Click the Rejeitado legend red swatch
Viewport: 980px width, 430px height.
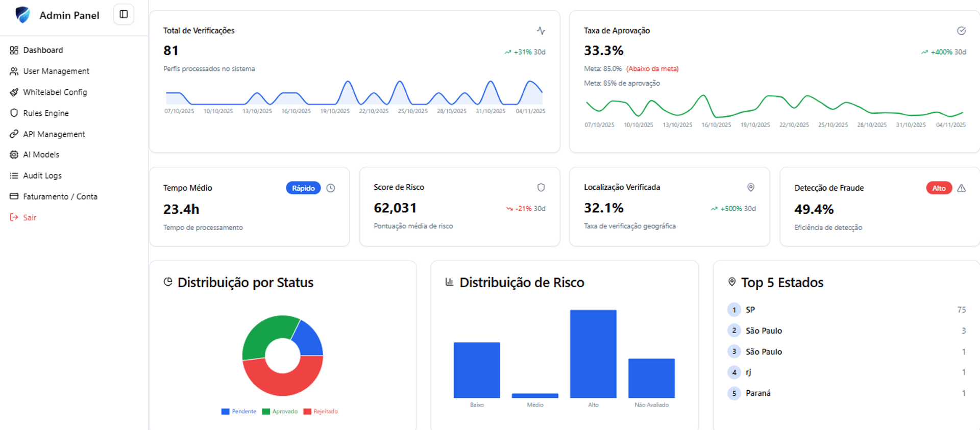(x=307, y=412)
